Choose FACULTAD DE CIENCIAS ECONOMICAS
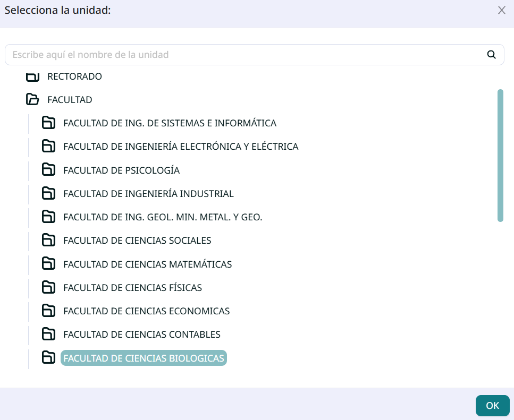This screenshot has height=420, width=514. tap(146, 311)
